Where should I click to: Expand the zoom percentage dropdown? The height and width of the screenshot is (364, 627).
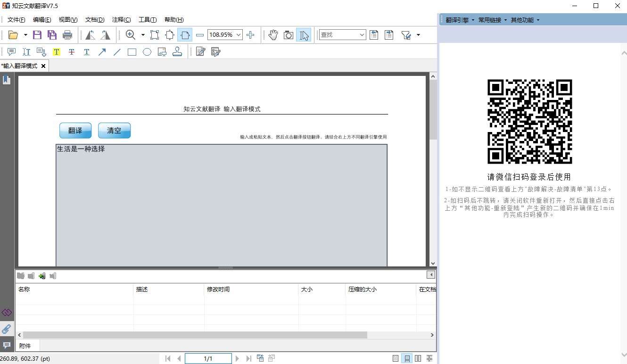[239, 35]
